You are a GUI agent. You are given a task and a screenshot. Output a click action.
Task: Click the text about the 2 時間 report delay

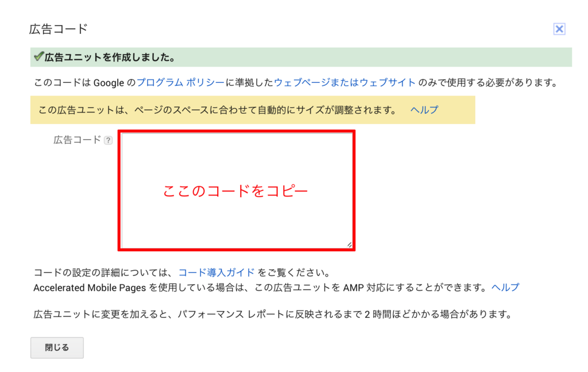click(273, 314)
